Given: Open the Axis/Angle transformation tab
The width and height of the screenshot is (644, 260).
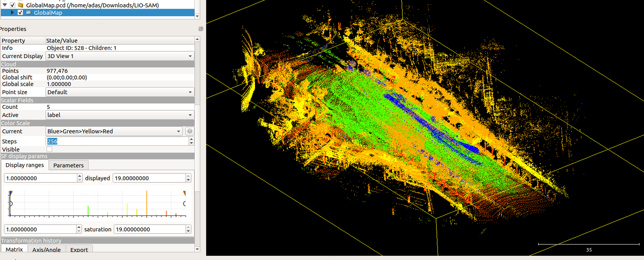Looking at the screenshot, I should [47, 250].
